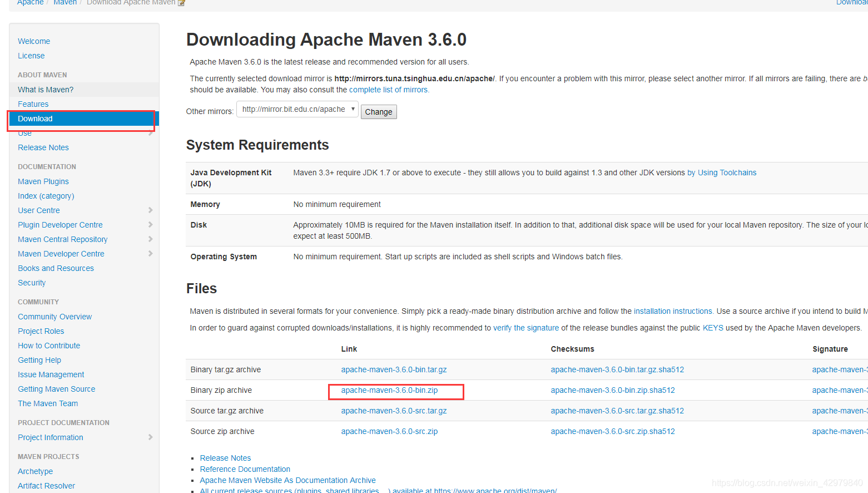Screen dimensions: 868x493
Task: Open installation instructions link
Action: tap(673, 311)
